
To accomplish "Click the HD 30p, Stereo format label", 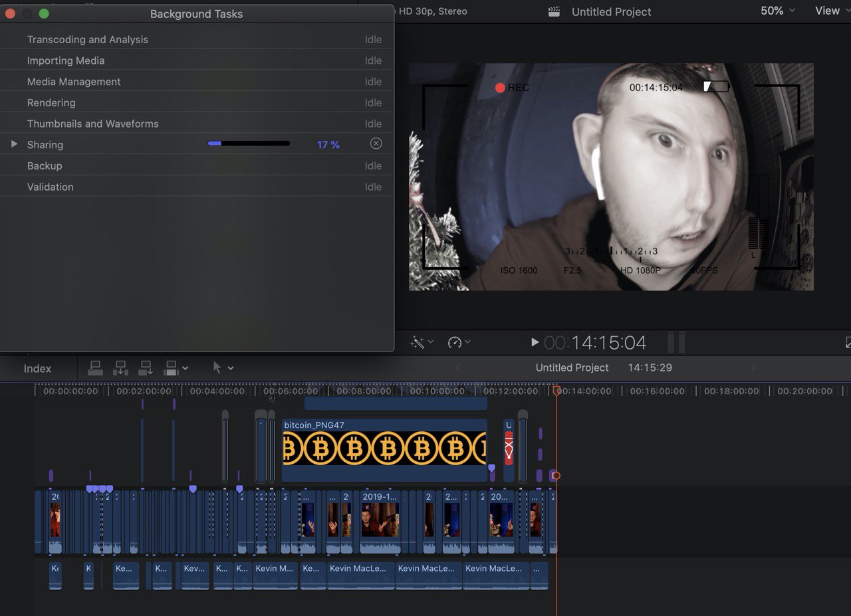I will tap(432, 11).
